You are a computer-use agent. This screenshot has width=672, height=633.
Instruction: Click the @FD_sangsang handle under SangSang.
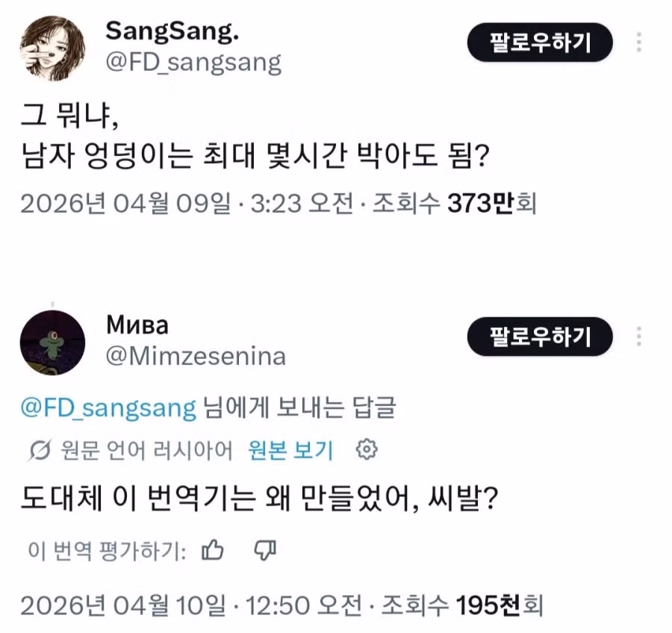(193, 62)
